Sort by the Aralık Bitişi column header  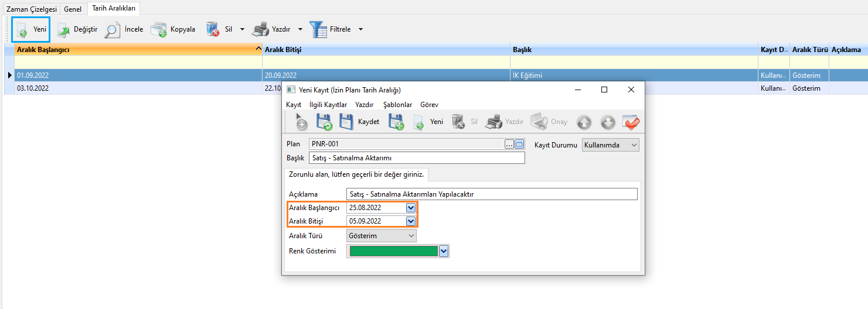(387, 50)
